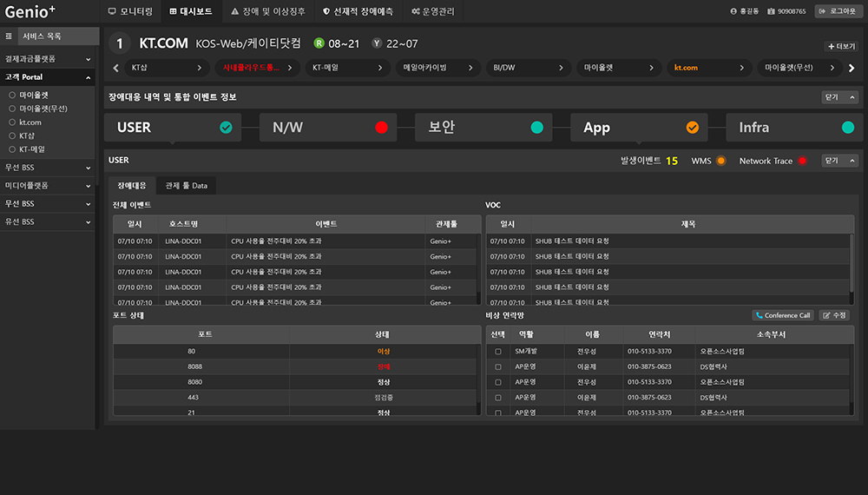Viewport: 868px width, 495px height.
Task: Open the KT-메일 service chip
Action: click(x=347, y=68)
